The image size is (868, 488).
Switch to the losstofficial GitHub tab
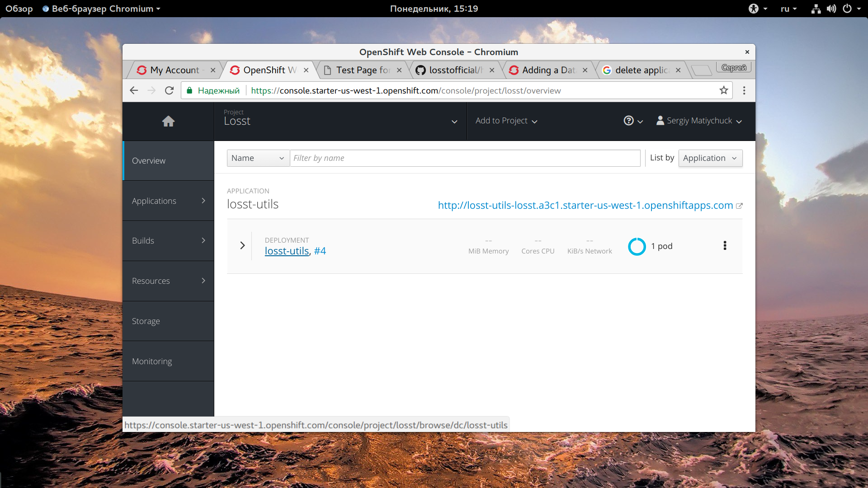point(454,70)
